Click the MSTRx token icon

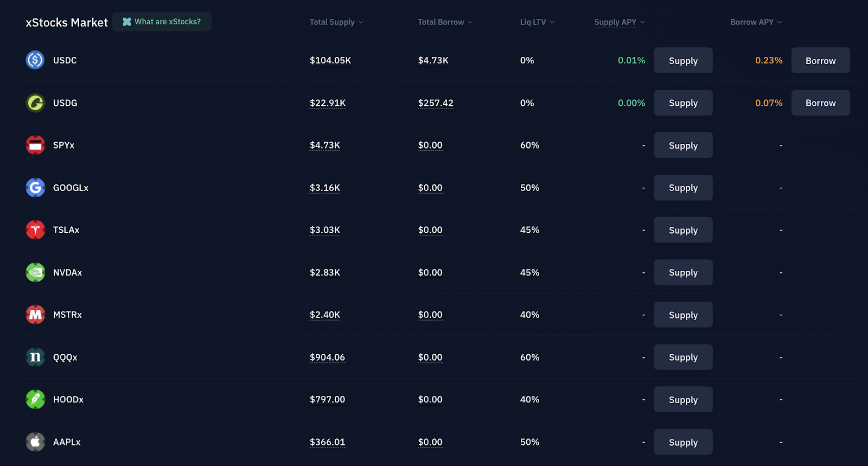pyautogui.click(x=35, y=314)
